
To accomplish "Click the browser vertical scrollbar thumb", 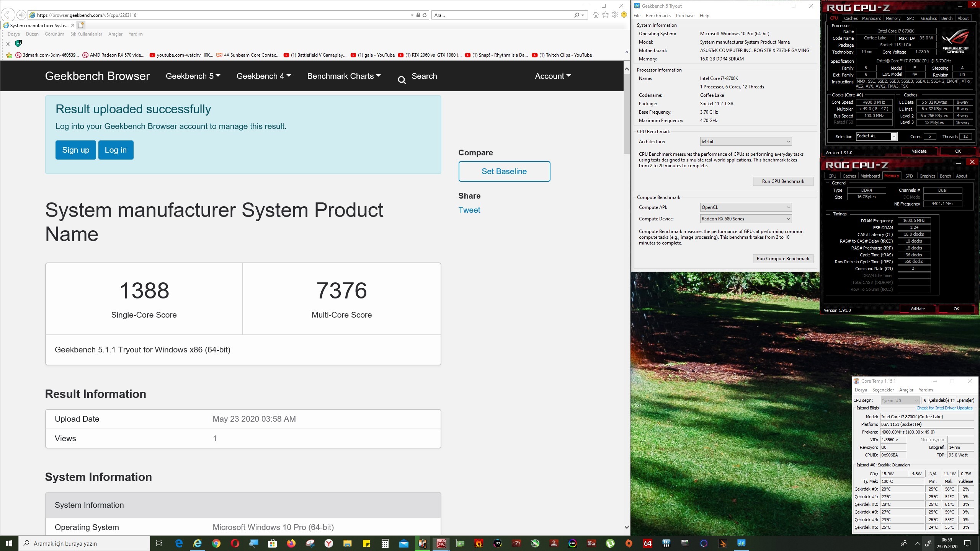I will (627, 114).
